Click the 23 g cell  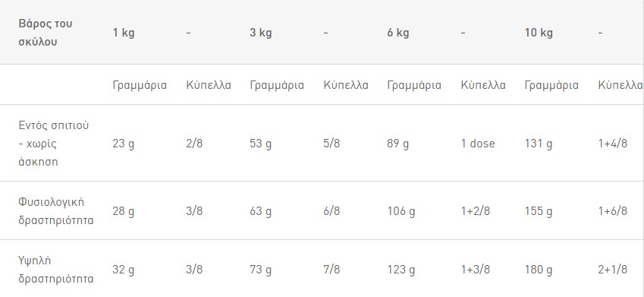[124, 144]
